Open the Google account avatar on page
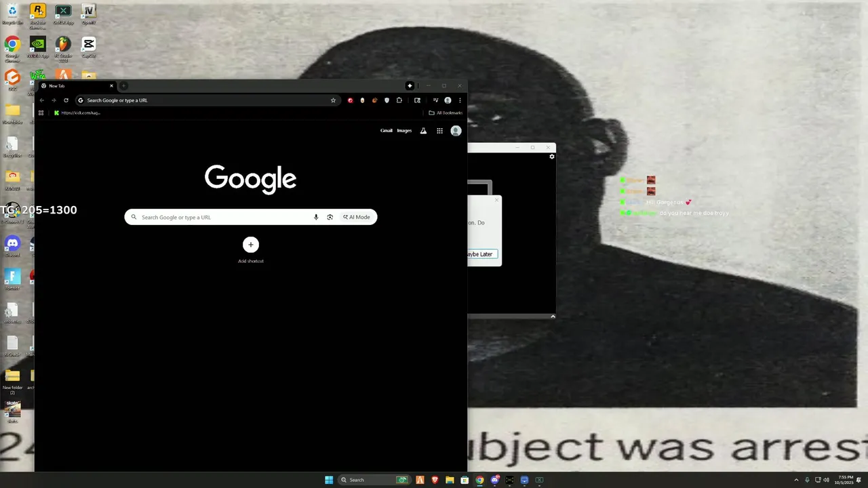This screenshot has height=488, width=868. [x=456, y=131]
